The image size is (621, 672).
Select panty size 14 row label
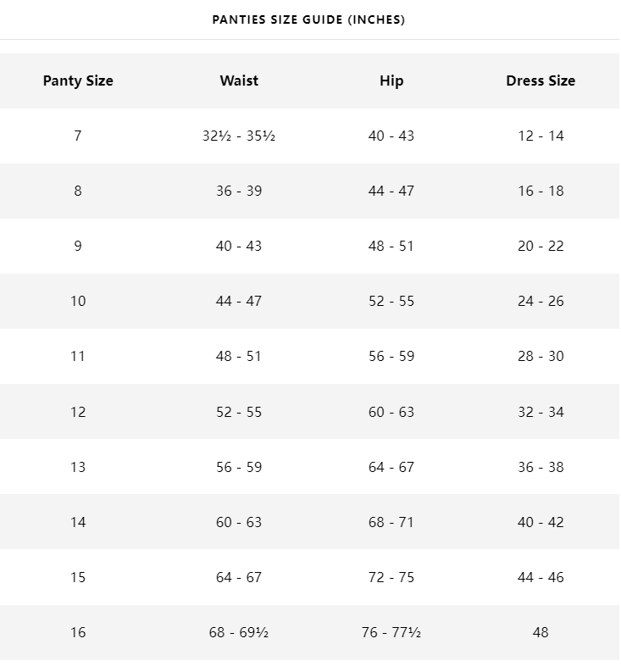coord(78,522)
